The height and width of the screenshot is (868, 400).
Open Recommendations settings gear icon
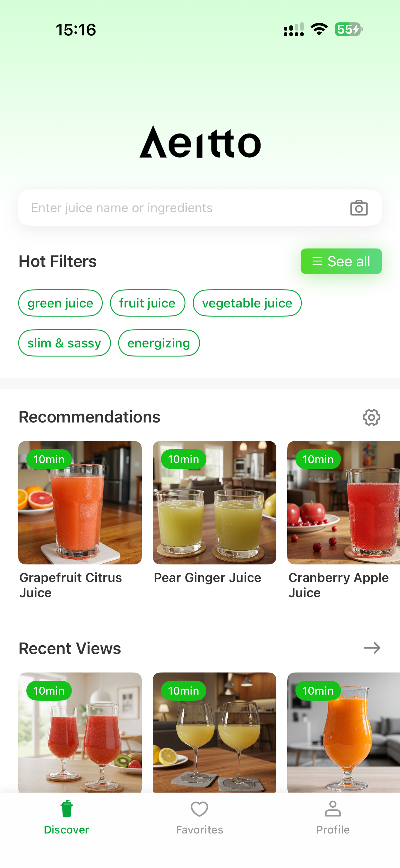[371, 417]
